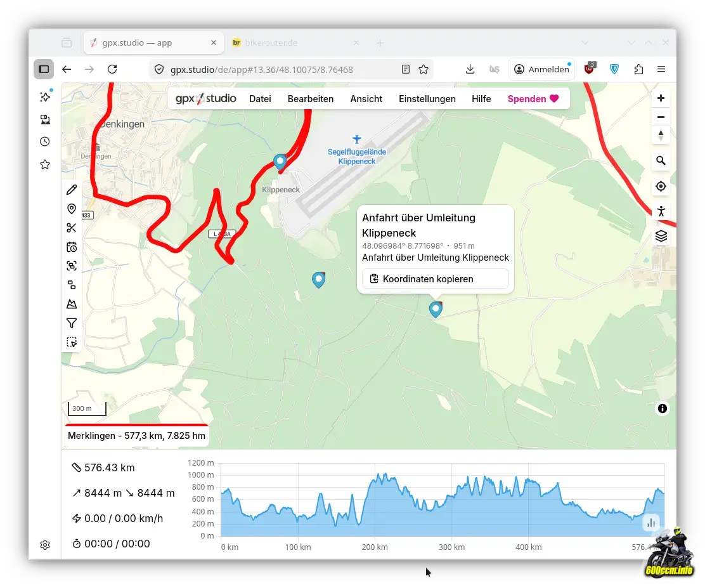Toggle street view pedestrian control
Viewport: 705px width, 588px height.
point(661,211)
